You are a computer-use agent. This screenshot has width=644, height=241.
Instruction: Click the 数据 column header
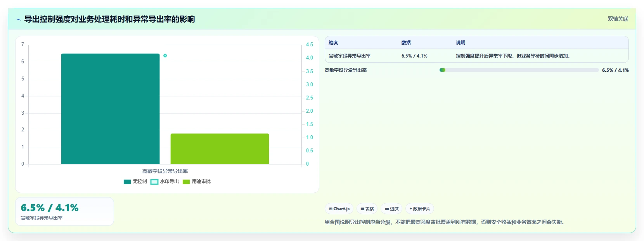tap(406, 43)
